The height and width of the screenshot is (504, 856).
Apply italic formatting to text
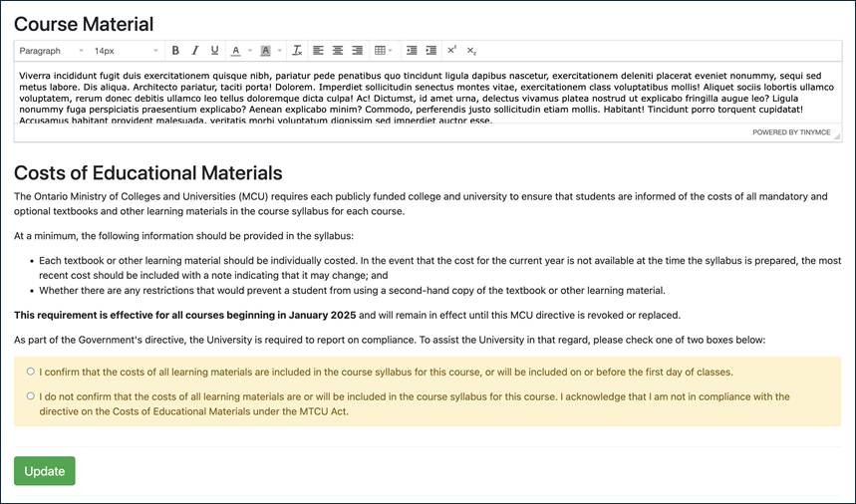195,51
